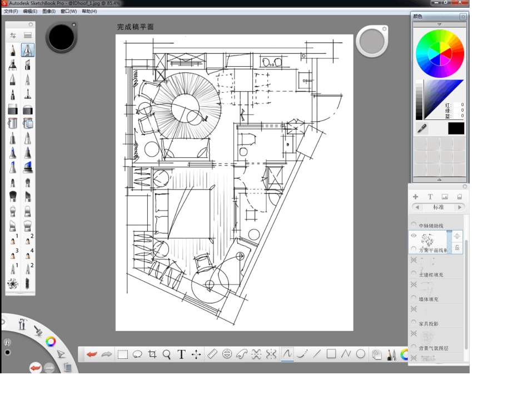Click the red undo arrow in bottom toolbar

point(92,354)
